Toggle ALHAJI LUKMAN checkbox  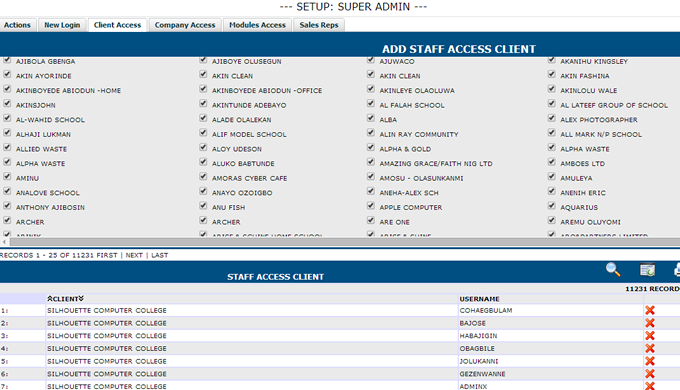coord(7,133)
